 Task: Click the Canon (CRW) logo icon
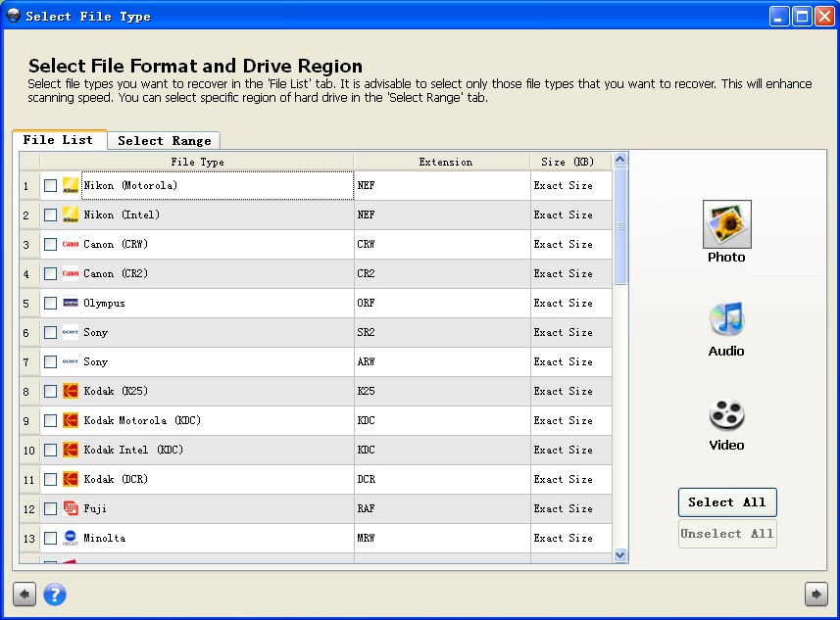[71, 244]
